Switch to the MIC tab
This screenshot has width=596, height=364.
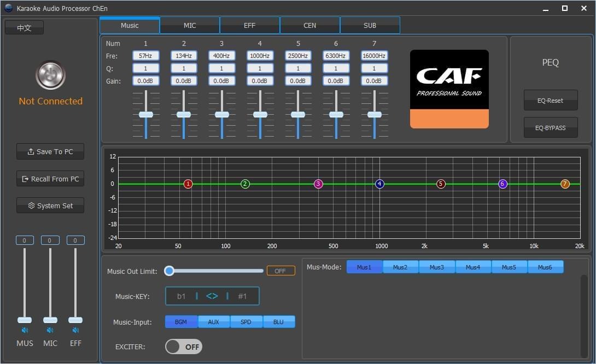point(190,26)
